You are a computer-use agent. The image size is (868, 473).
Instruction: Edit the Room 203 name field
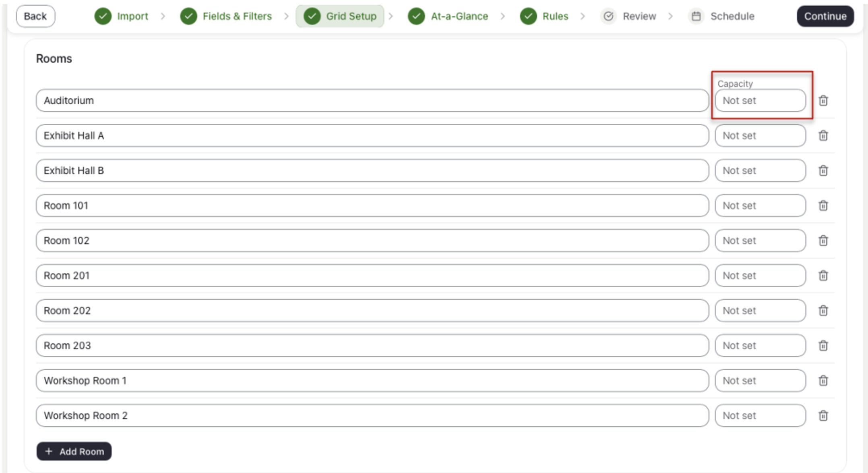pyautogui.click(x=372, y=346)
